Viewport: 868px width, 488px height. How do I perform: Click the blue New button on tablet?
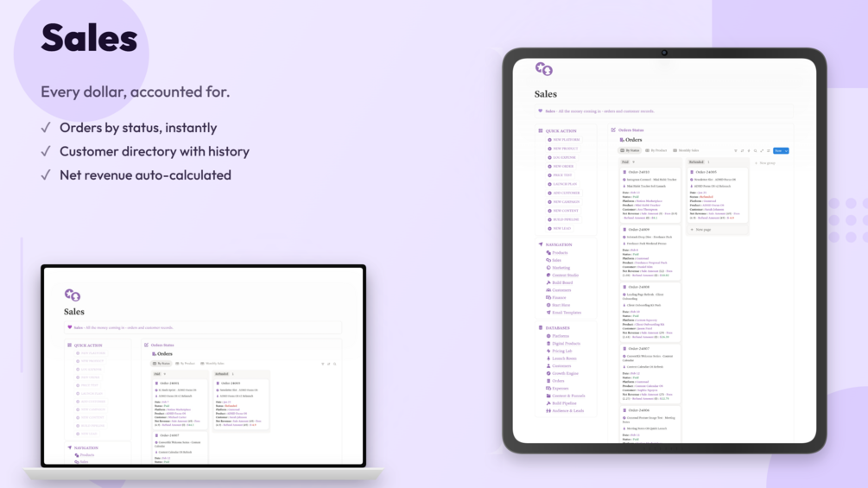778,150
